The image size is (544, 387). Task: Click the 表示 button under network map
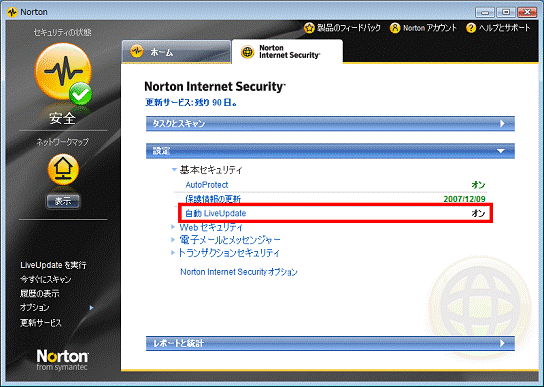click(x=63, y=201)
